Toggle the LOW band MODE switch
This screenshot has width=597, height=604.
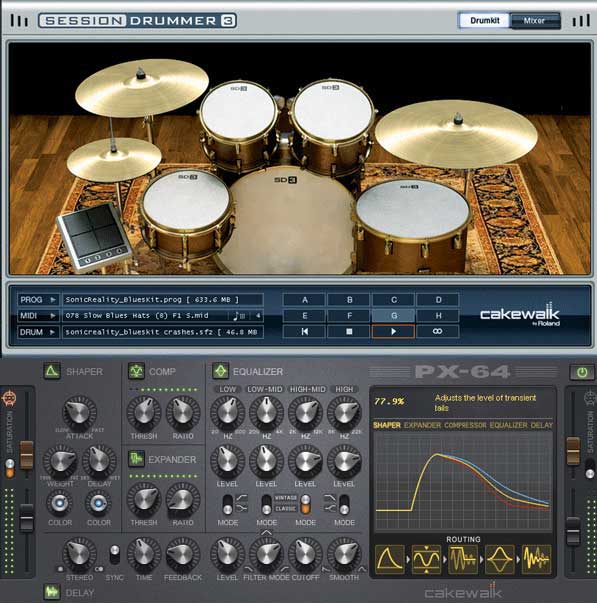pos(228,504)
